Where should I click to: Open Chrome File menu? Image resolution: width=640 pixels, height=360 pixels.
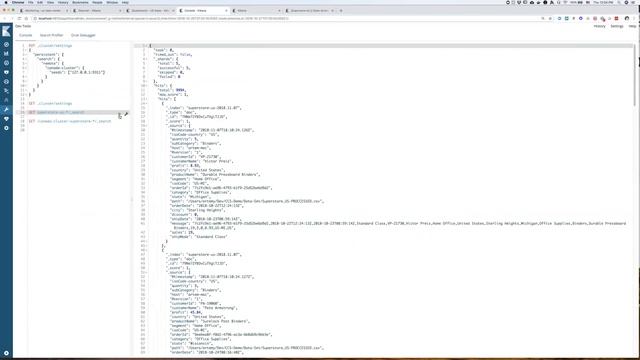[31, 2]
